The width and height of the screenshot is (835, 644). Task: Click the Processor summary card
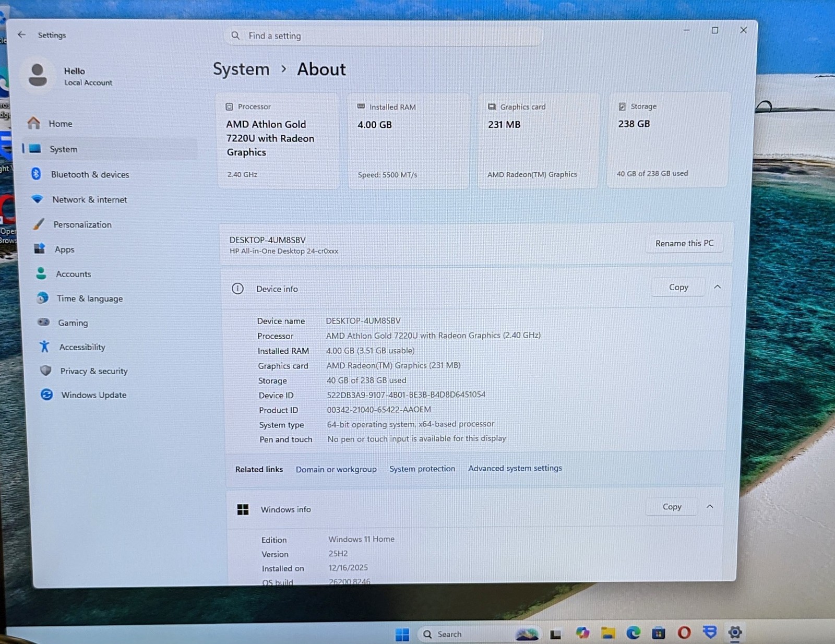pyautogui.click(x=278, y=140)
